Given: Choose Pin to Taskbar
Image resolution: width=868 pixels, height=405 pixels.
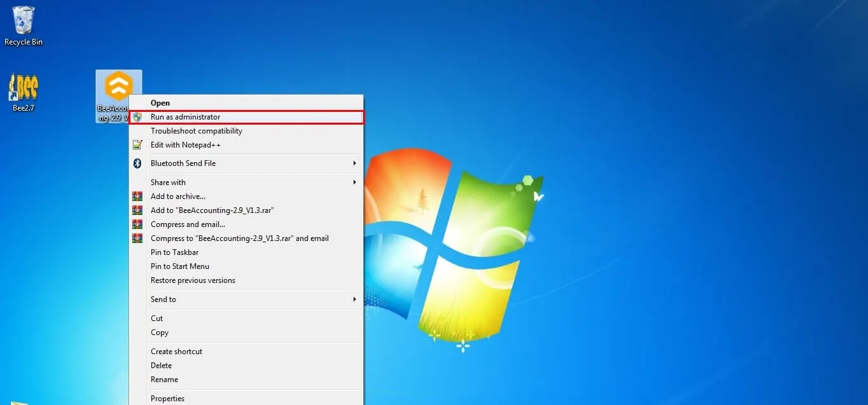Looking at the screenshot, I should [246, 252].
